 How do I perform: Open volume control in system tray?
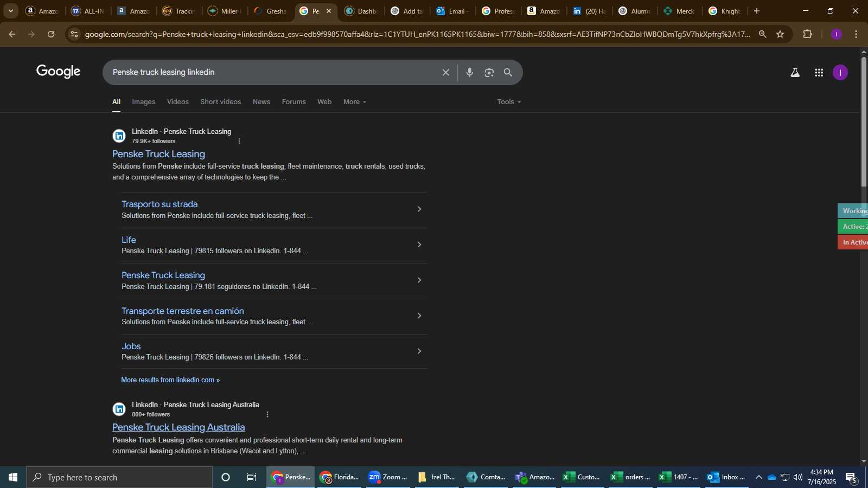tap(798, 477)
